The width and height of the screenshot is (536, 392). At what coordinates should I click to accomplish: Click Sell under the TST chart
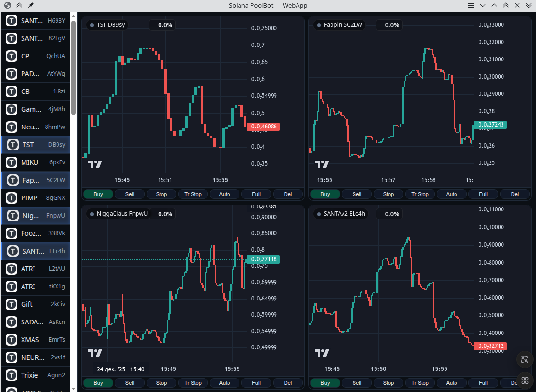click(x=130, y=194)
